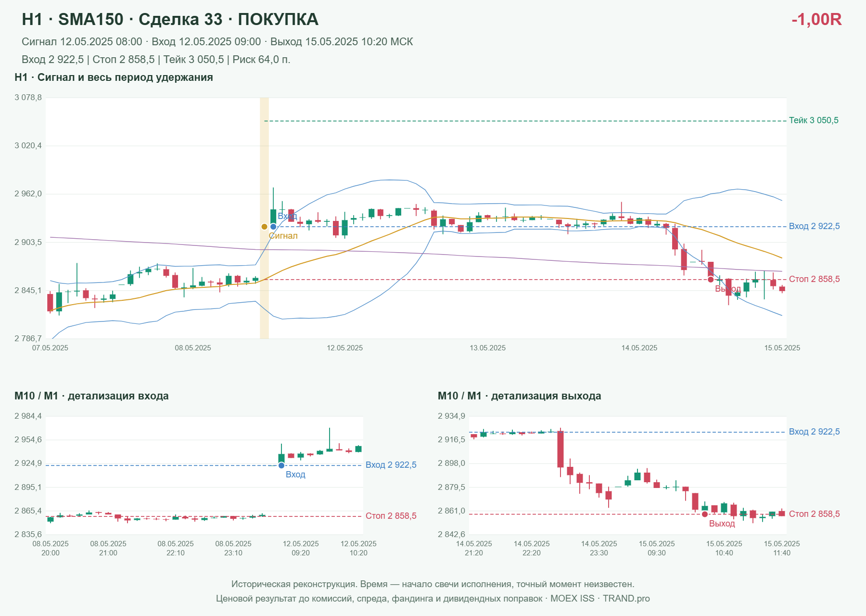Click the 13.05.2025 date on H1 axis
This screenshot has width=866, height=616.
tap(488, 348)
